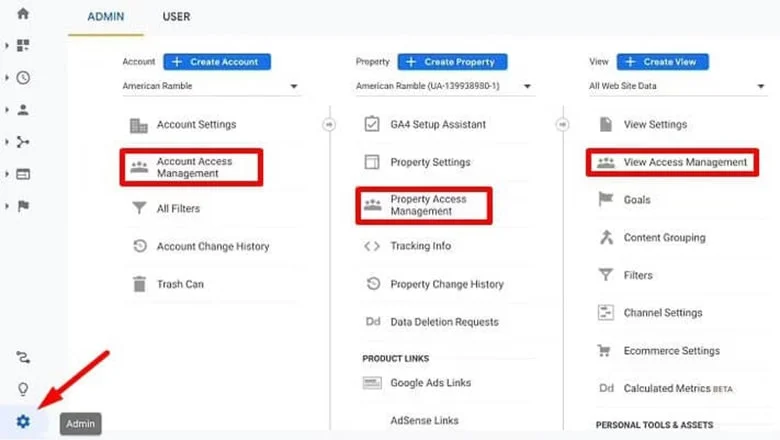The width and height of the screenshot is (780, 440).
Task: Expand the Behavior sidebar arrow
Action: (6, 174)
